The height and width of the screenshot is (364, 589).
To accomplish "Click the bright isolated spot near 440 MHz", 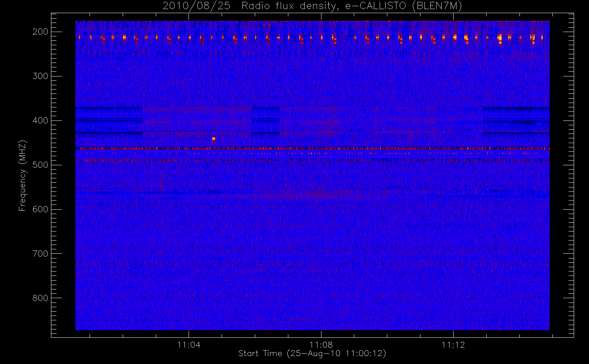I will (x=214, y=139).
